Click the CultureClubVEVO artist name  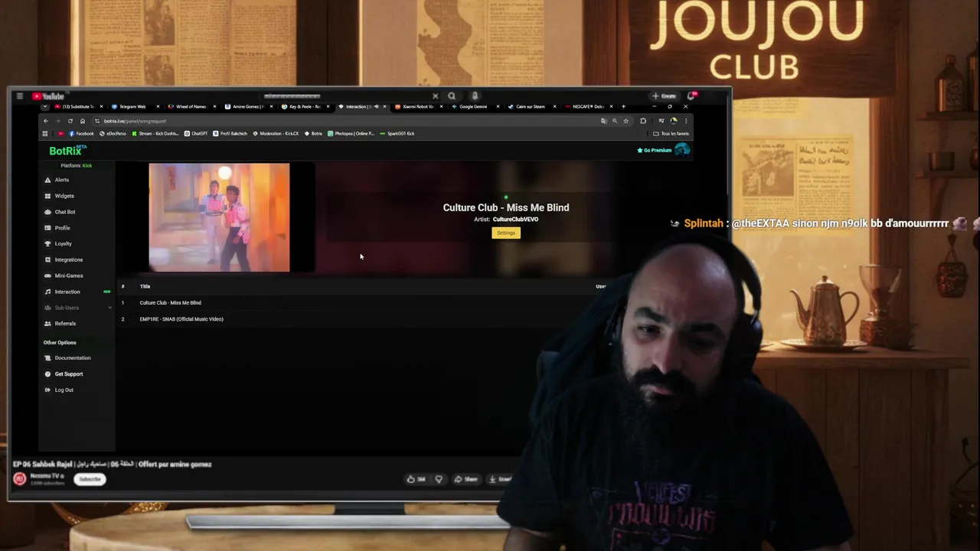tap(515, 220)
